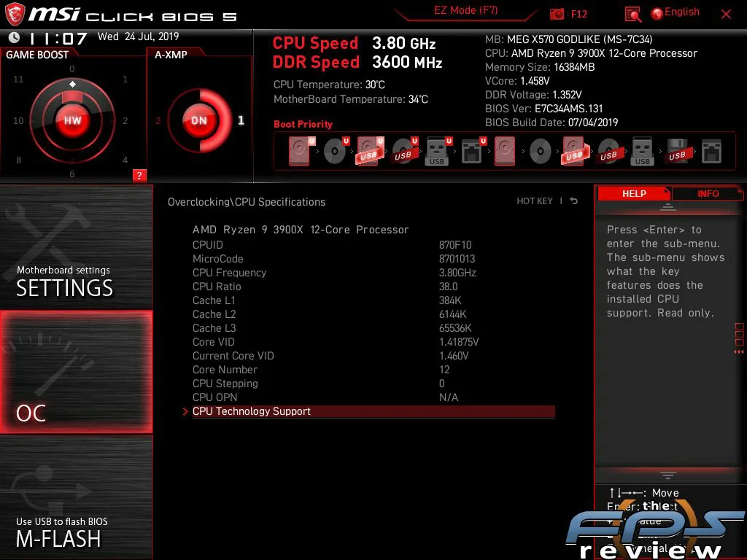Take a screenshot with the F12 camera icon
Screen dimensions: 747x560
pos(557,15)
